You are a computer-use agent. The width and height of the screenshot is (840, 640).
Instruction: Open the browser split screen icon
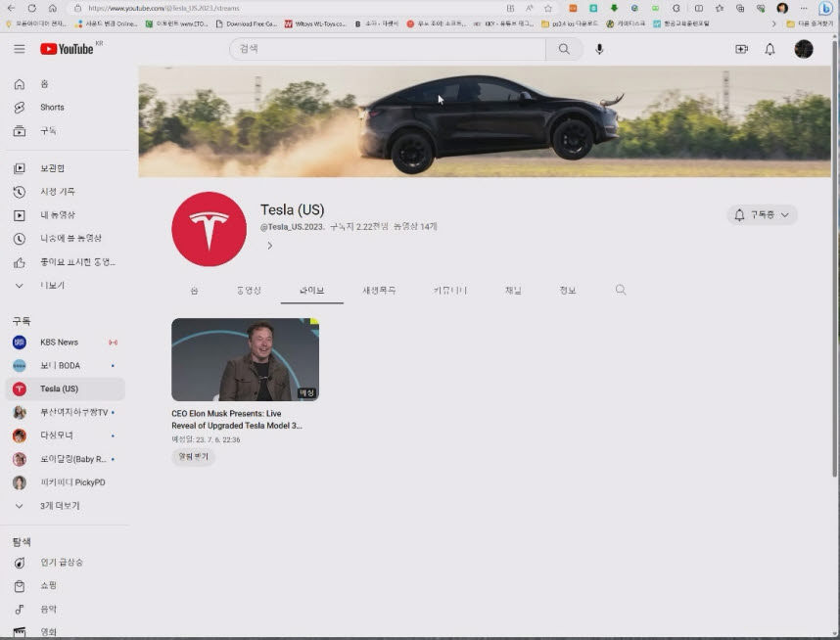tap(699, 8)
